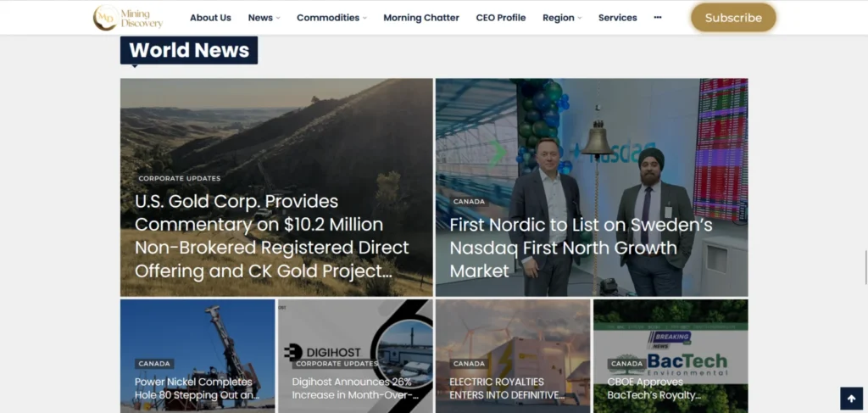Expand the News dropdown menu

click(264, 18)
